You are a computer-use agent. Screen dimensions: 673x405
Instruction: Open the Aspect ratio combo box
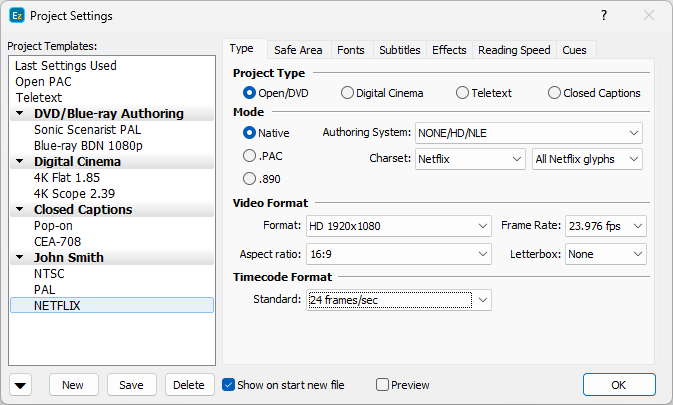pos(398,254)
